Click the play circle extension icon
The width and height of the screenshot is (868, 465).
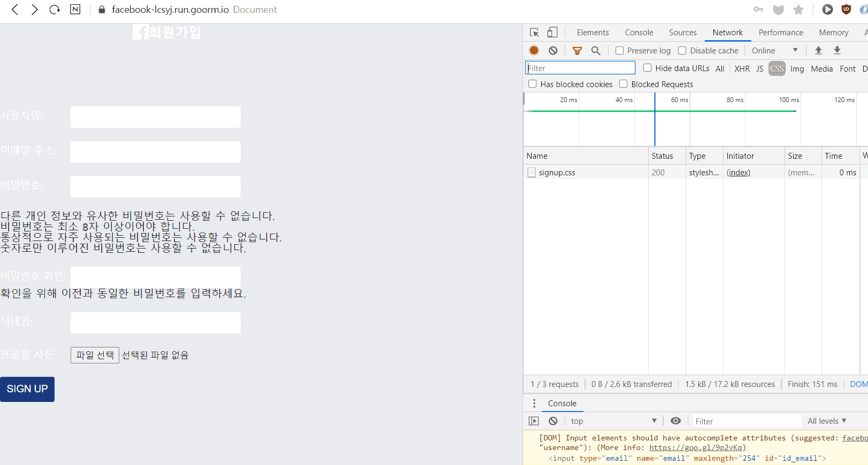827,10
